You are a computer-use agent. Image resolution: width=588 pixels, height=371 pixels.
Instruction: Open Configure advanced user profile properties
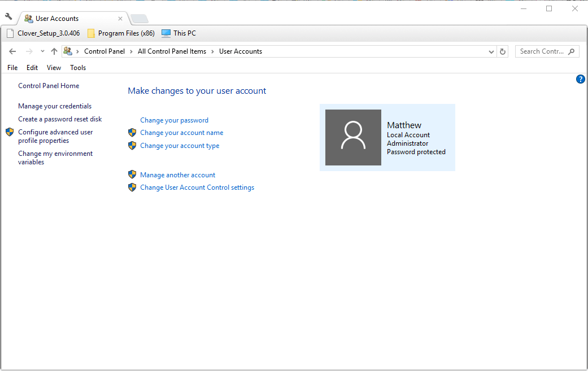click(x=55, y=137)
